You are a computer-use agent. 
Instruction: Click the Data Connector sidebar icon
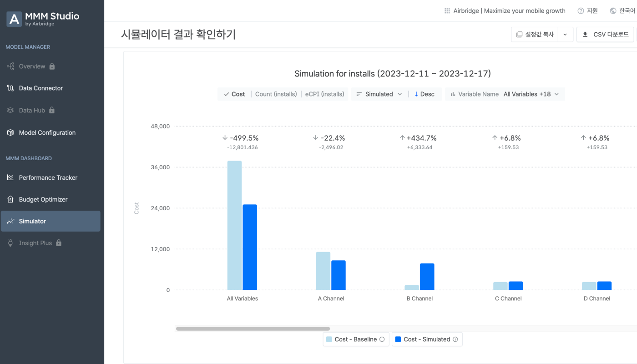10,88
